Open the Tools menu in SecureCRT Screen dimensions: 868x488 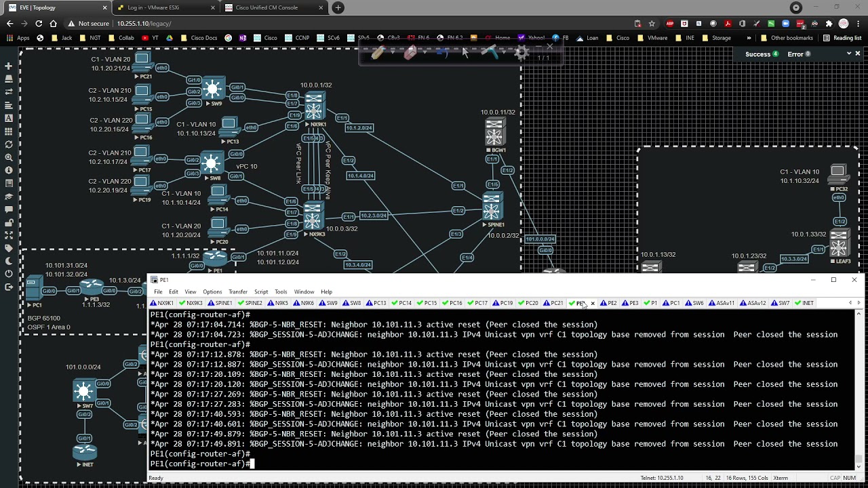[x=281, y=291]
